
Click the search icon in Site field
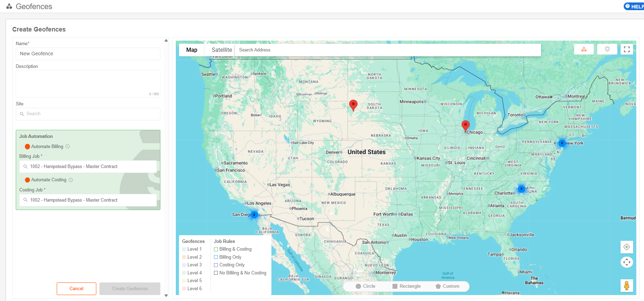pos(22,114)
